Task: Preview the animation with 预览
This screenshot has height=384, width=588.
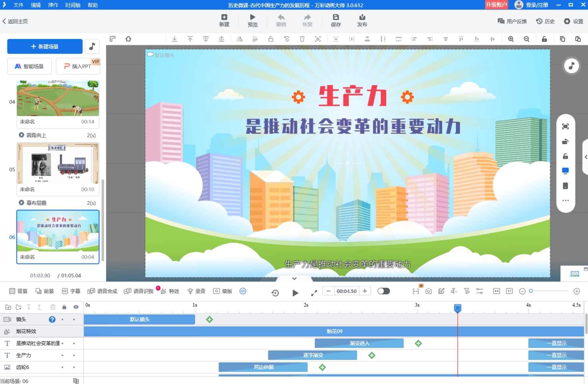Action: point(252,20)
